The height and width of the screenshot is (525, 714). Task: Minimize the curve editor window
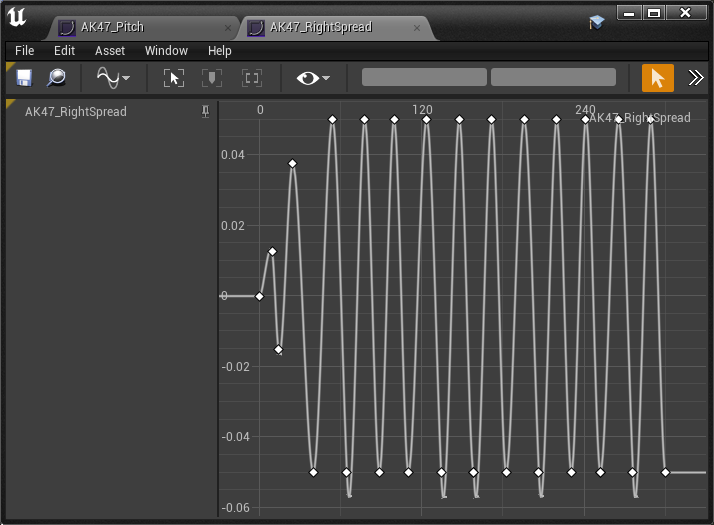click(x=629, y=13)
